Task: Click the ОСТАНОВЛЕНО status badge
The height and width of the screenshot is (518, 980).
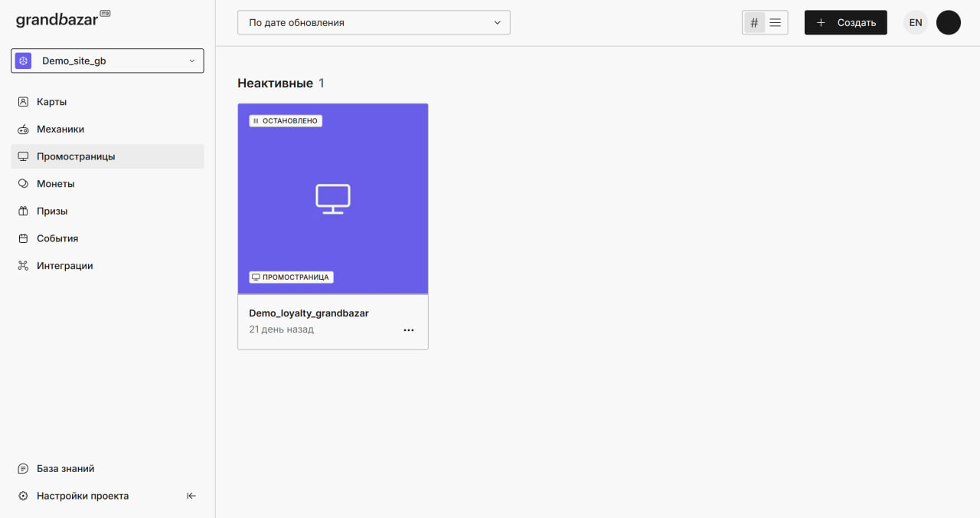Action: pos(286,121)
